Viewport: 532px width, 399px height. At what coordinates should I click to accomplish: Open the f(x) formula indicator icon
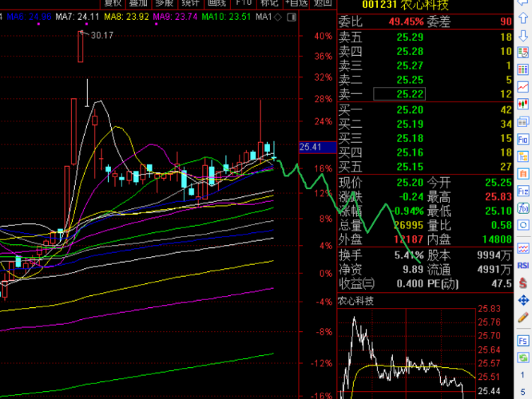(x=523, y=207)
